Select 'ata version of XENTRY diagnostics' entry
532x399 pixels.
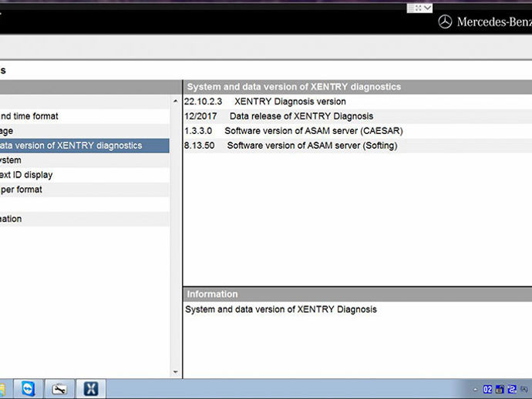click(85, 146)
